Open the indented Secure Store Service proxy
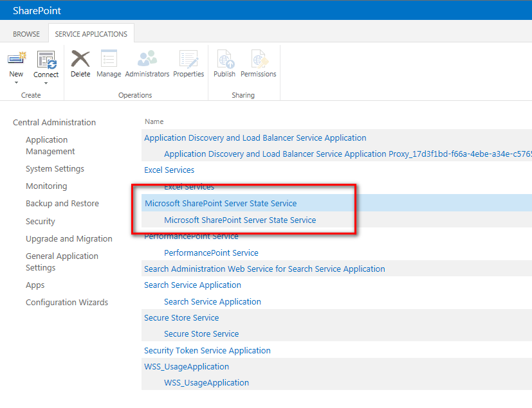The width and height of the screenshot is (532, 408). pos(201,333)
